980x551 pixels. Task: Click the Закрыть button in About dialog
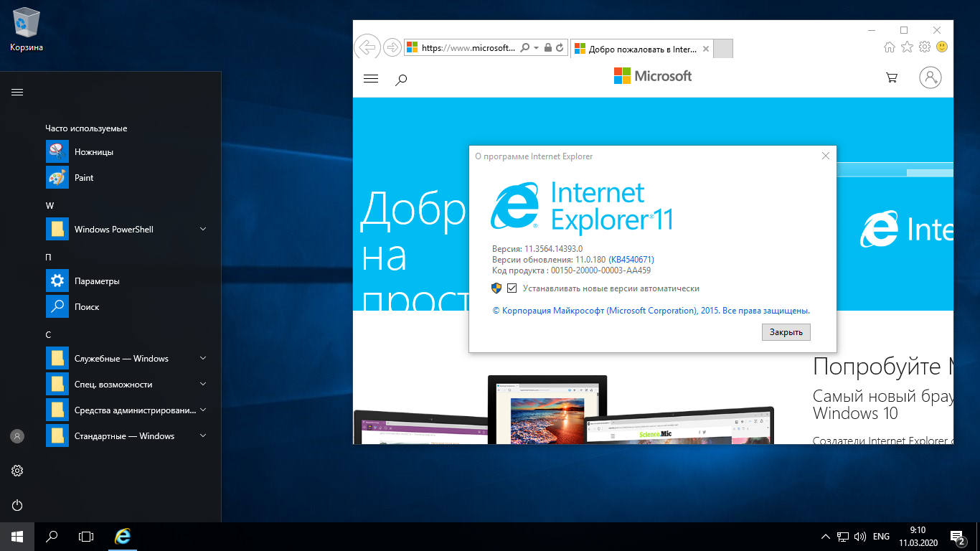[786, 332]
